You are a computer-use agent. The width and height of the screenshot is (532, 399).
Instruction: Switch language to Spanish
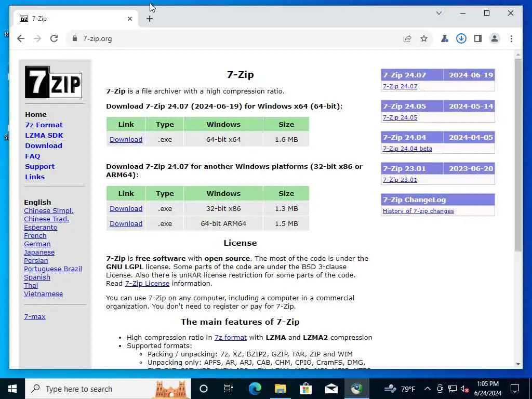pos(37,277)
